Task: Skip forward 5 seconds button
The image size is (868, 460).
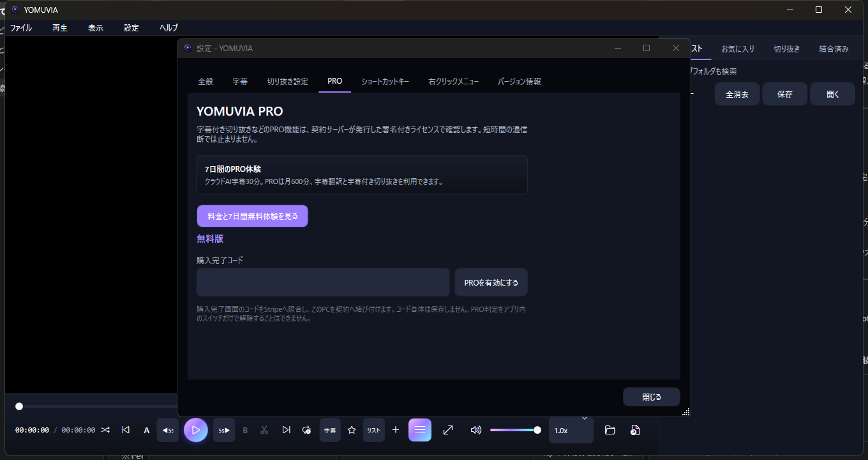Action: click(224, 430)
